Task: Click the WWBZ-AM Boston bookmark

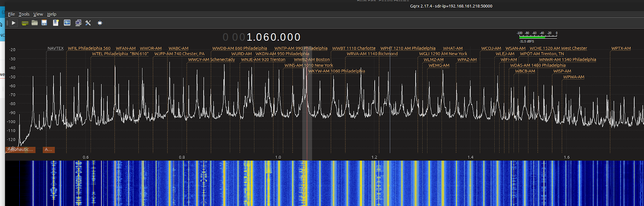Action: tap(312, 60)
